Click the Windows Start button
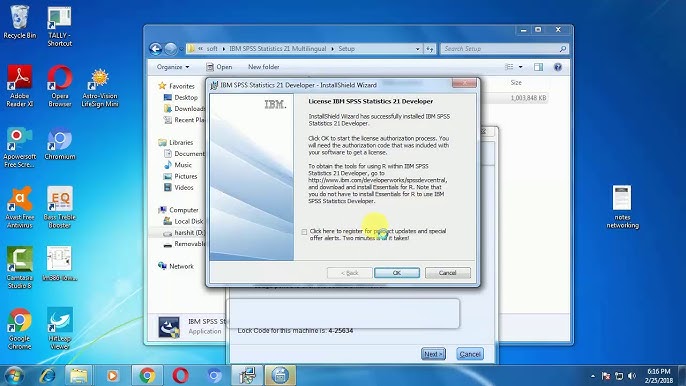This screenshot has height=386, width=686. tap(14, 375)
